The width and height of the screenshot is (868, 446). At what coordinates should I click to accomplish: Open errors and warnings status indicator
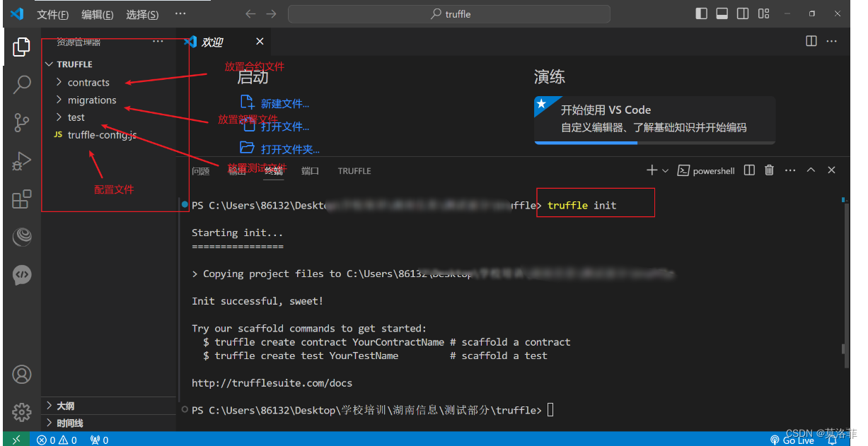[57, 440]
